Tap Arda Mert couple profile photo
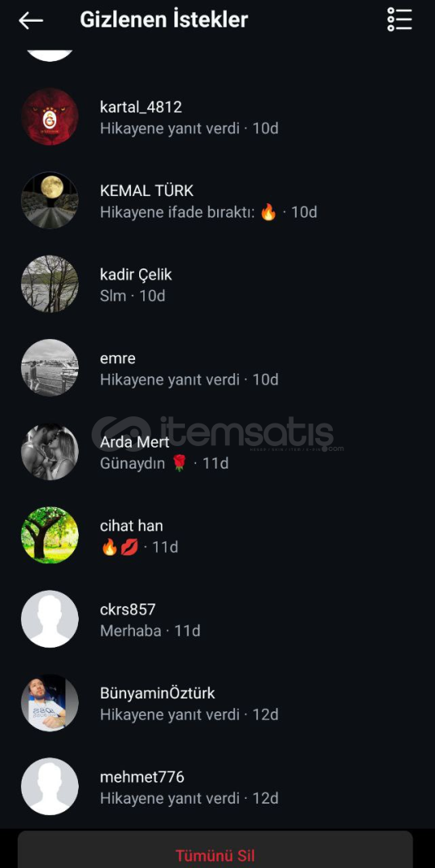Screen dimensions: 435x868 coord(50,452)
